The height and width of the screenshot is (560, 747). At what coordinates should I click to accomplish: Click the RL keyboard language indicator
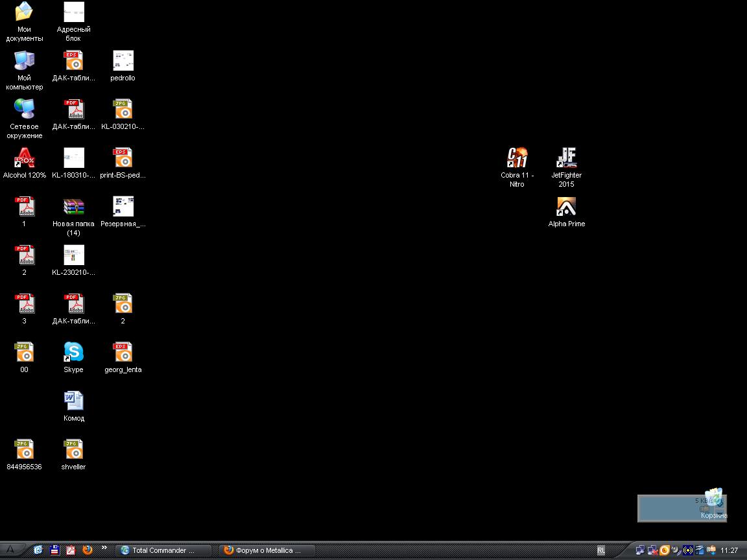tap(601, 550)
